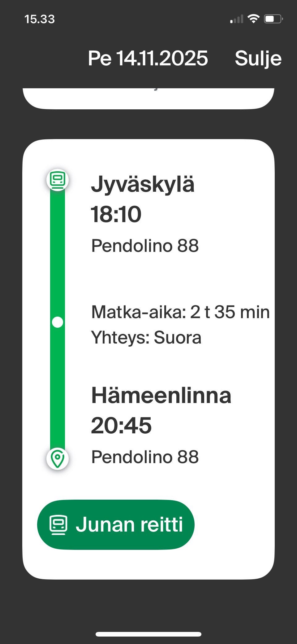
Task: Tap the date header Pe 14.11.2025
Action: pyautogui.click(x=148, y=58)
